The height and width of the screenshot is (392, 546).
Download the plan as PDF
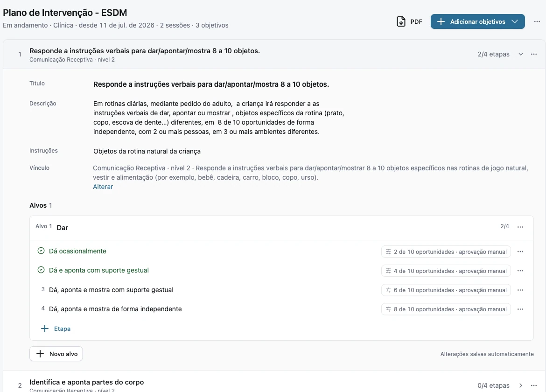410,21
